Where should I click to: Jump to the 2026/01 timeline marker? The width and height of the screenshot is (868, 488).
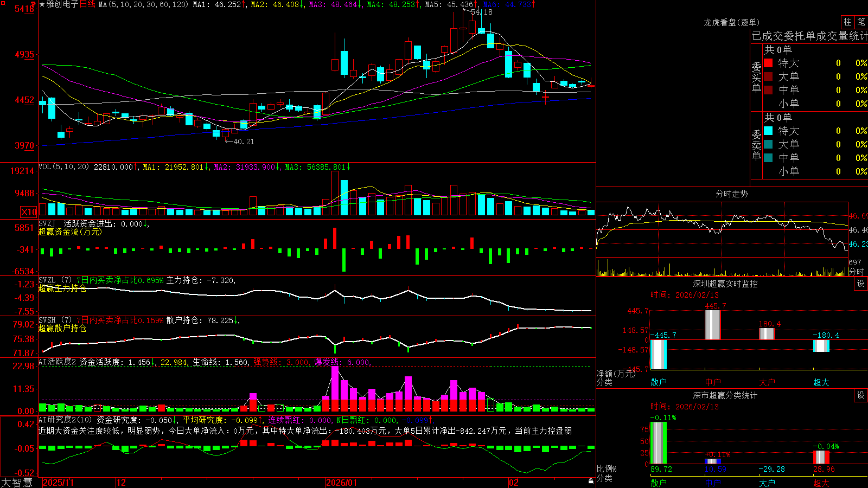341,483
